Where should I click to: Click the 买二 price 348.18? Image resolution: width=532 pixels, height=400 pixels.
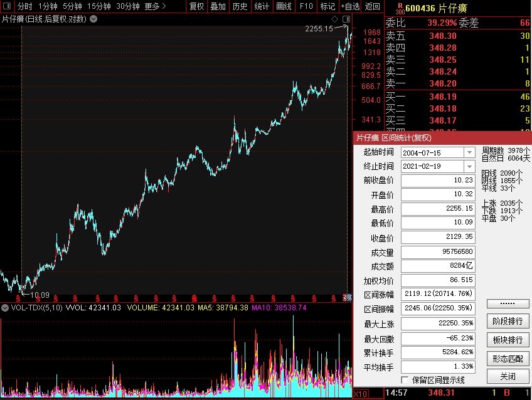pos(443,109)
